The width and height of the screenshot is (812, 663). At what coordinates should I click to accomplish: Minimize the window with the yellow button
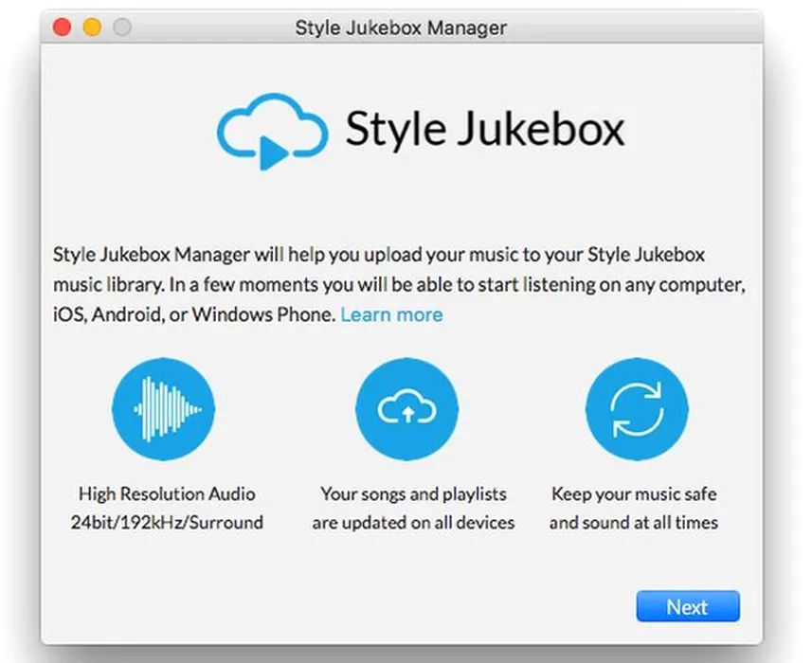pos(92,27)
